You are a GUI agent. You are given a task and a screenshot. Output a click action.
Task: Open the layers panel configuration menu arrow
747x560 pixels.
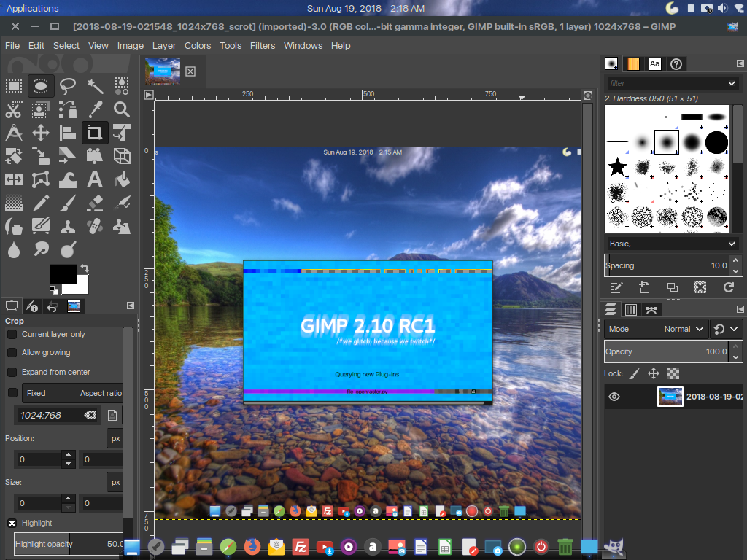point(740,309)
